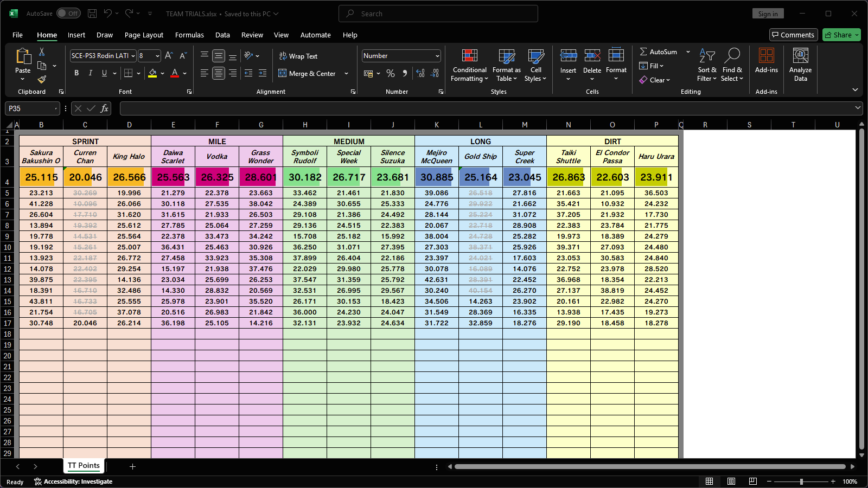Click the Analyze Data icon

(800, 65)
